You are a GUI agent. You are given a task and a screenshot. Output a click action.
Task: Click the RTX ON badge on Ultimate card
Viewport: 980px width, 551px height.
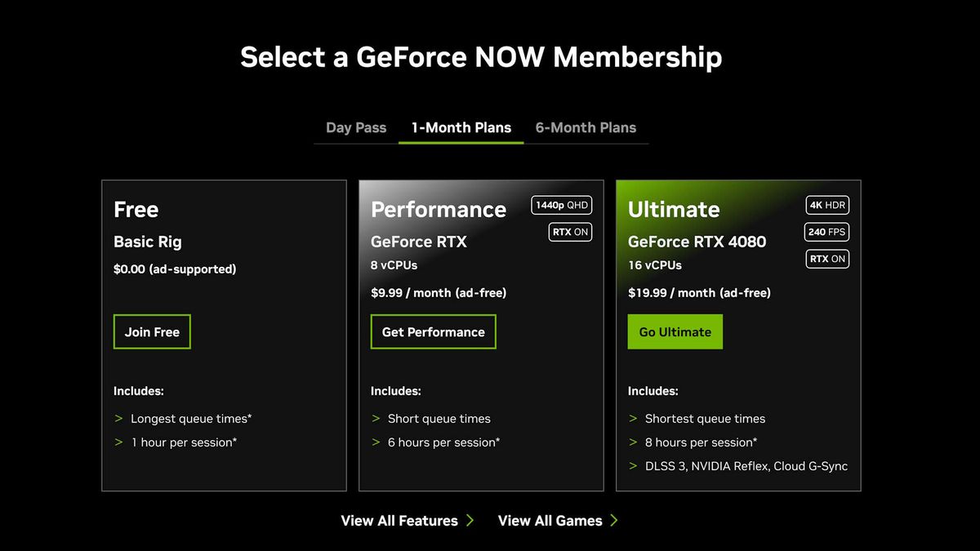click(827, 259)
